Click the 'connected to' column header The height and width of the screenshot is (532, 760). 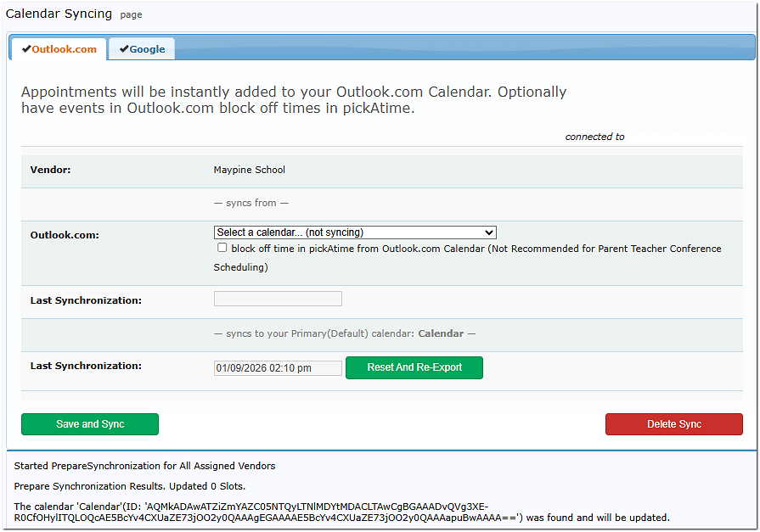point(594,137)
